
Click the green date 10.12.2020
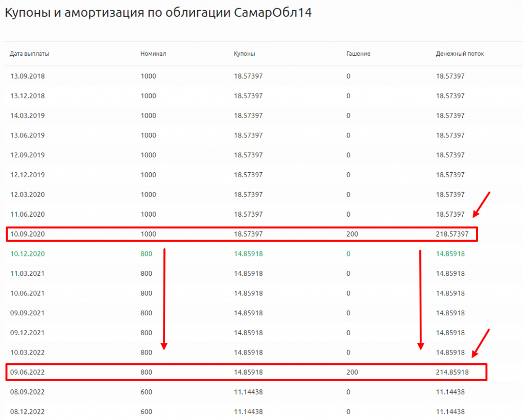pos(28,253)
